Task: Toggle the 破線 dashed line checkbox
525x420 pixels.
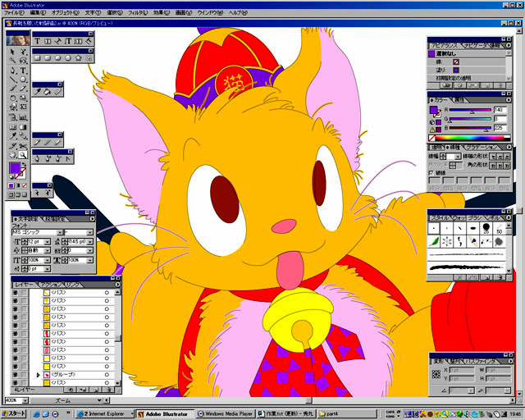Action: coord(431,173)
